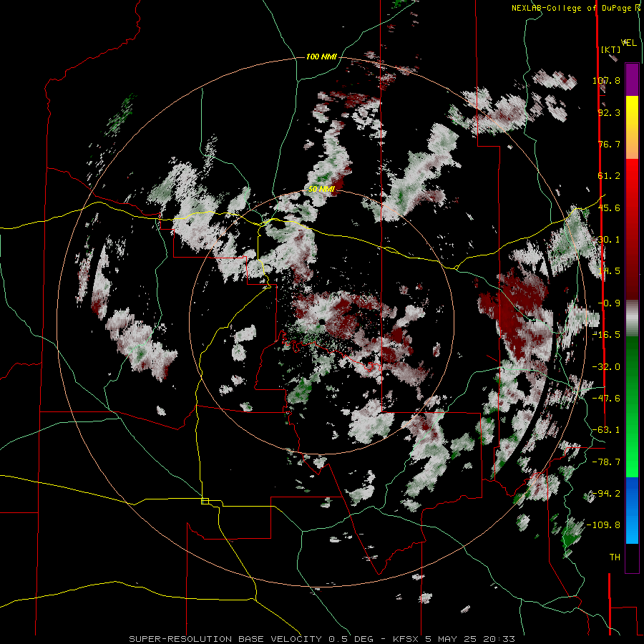Click the 30.1 velocity scale value
The height and width of the screenshot is (644, 644).
coord(609,240)
